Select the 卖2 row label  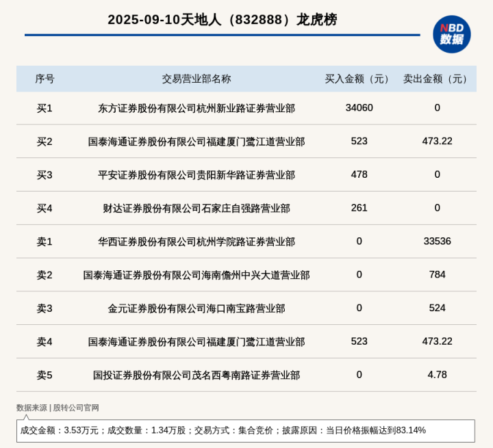pyautogui.click(x=45, y=275)
